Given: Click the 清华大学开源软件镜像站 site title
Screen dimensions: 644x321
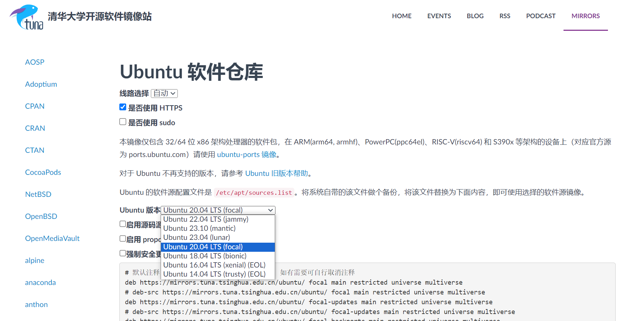Looking at the screenshot, I should click(x=100, y=16).
